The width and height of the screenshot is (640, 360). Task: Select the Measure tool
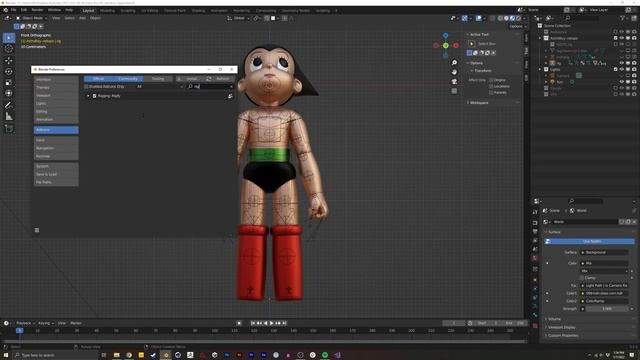click(9, 117)
